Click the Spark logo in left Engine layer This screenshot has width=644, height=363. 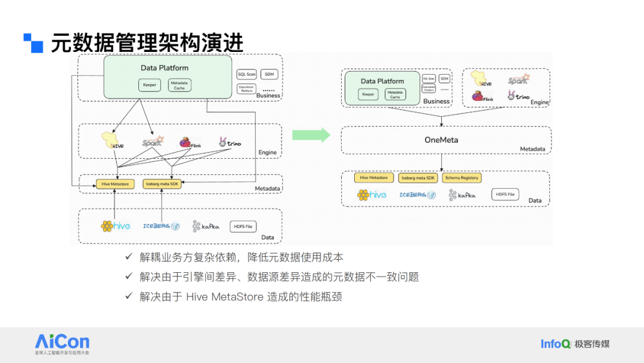click(153, 141)
